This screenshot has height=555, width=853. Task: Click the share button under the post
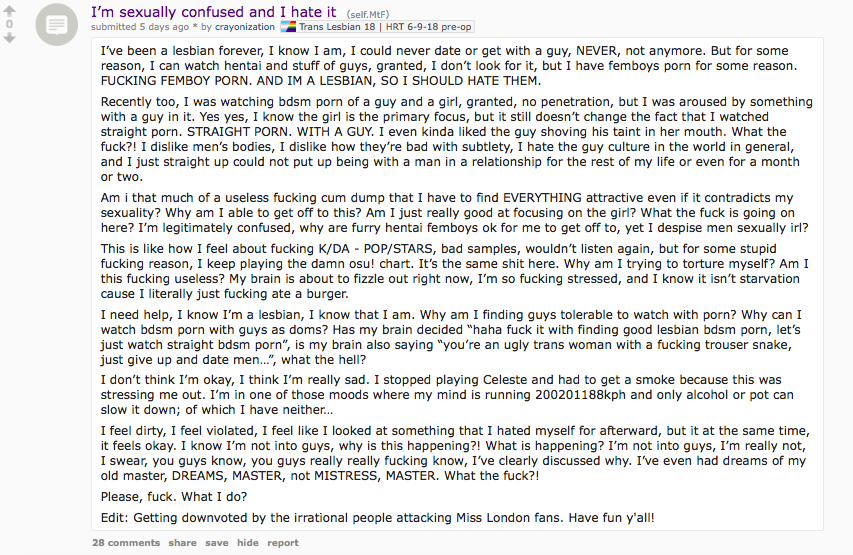point(182,542)
